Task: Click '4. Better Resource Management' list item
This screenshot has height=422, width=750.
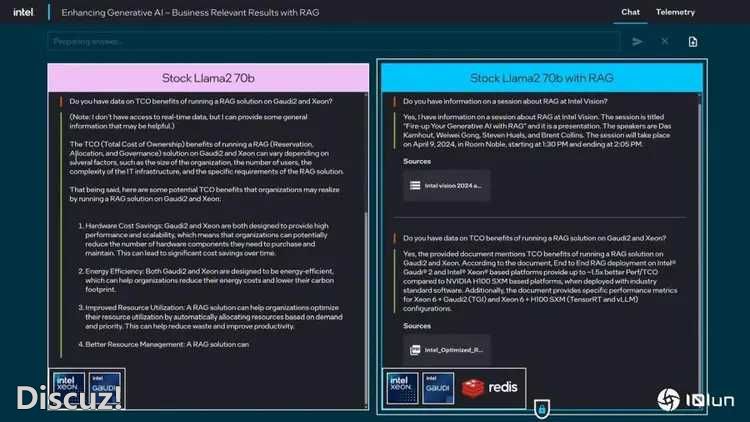Action: click(x=163, y=344)
